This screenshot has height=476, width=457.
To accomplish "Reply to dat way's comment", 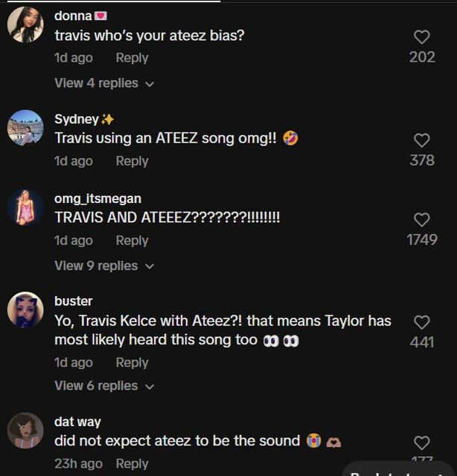I will [x=132, y=463].
